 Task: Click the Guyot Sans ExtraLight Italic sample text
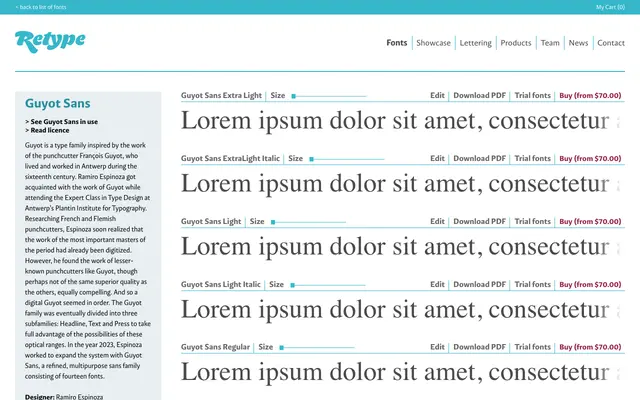(402, 184)
